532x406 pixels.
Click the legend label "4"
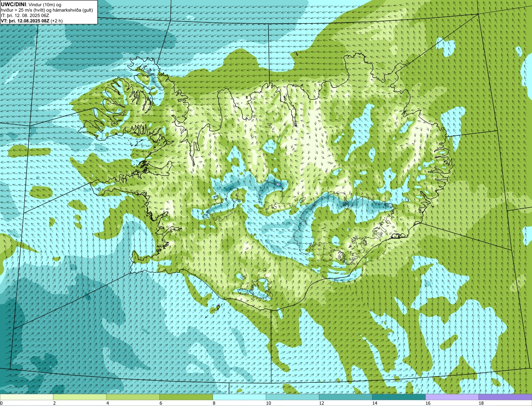[108, 403]
